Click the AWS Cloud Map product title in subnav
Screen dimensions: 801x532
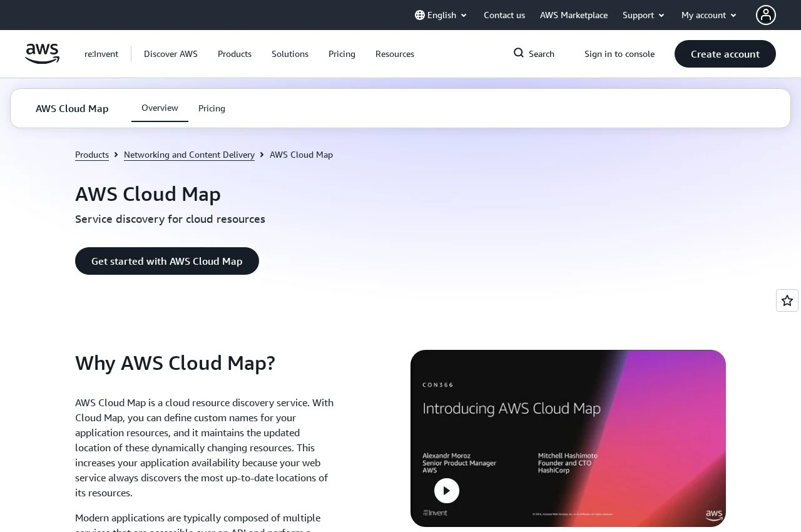(x=72, y=108)
